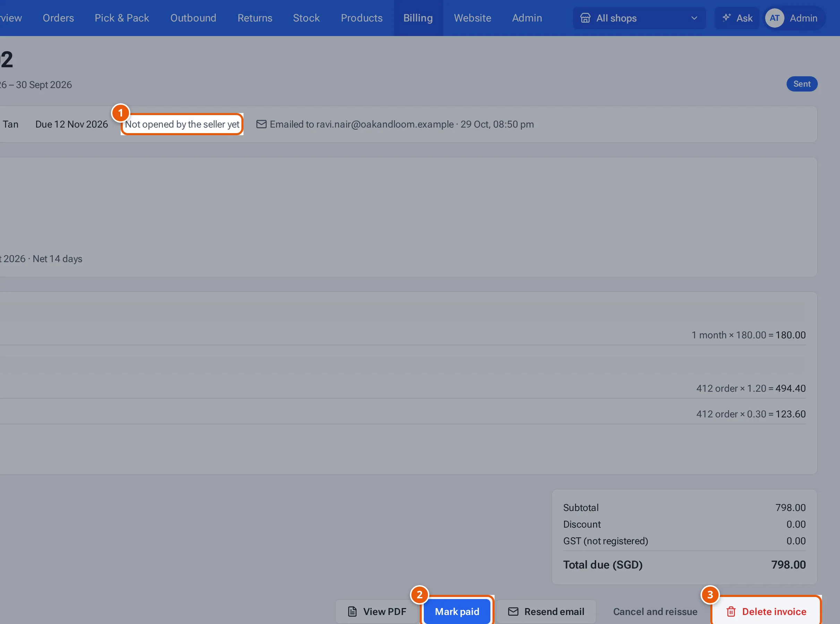Click Delete invoice button

pyautogui.click(x=766, y=611)
